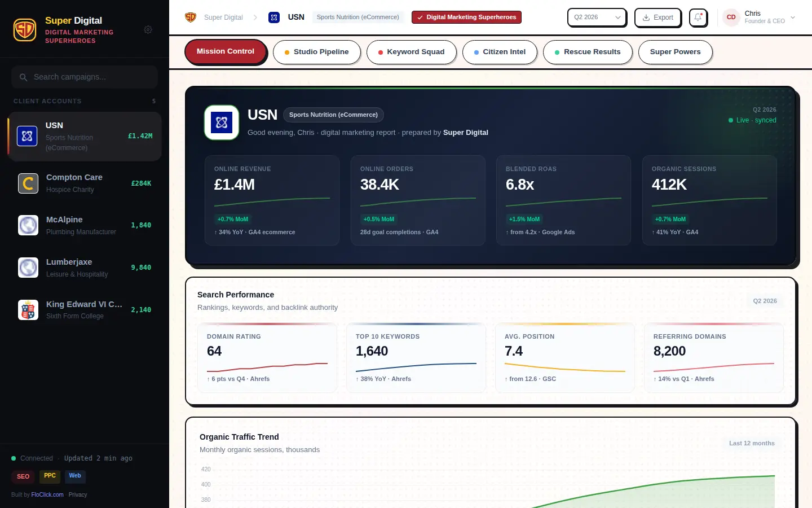Viewport: 812px width, 508px height.
Task: Select Compton Care account icon
Action: click(28, 183)
